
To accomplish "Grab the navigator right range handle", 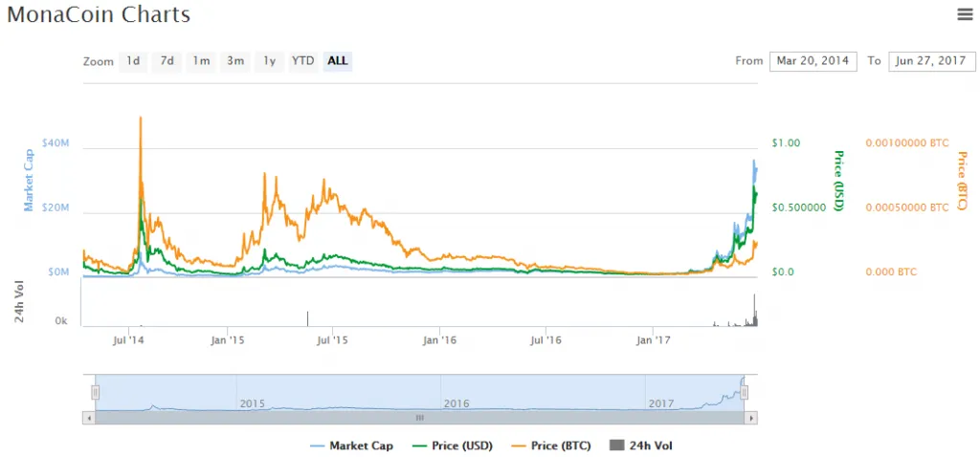I will [745, 393].
